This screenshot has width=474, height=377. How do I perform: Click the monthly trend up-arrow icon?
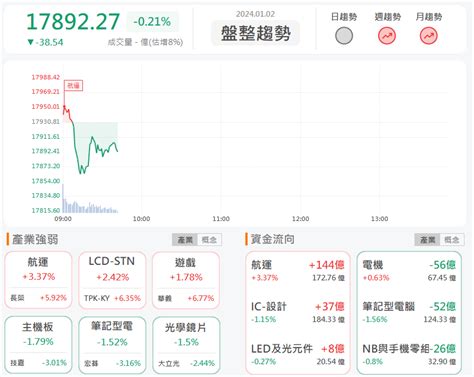(x=428, y=36)
